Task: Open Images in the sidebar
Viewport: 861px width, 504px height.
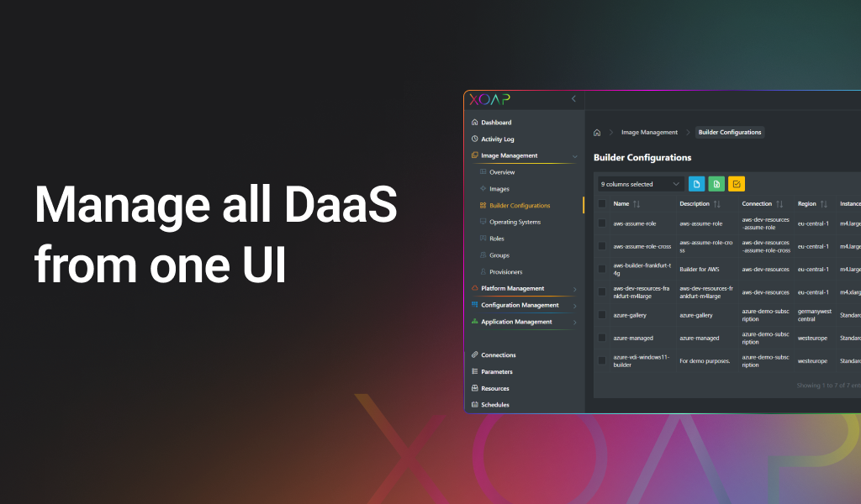Action: click(x=499, y=189)
